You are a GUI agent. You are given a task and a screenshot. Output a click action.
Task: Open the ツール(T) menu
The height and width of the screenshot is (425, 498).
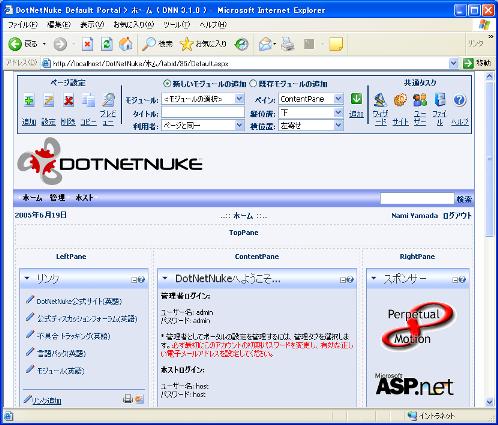click(177, 25)
